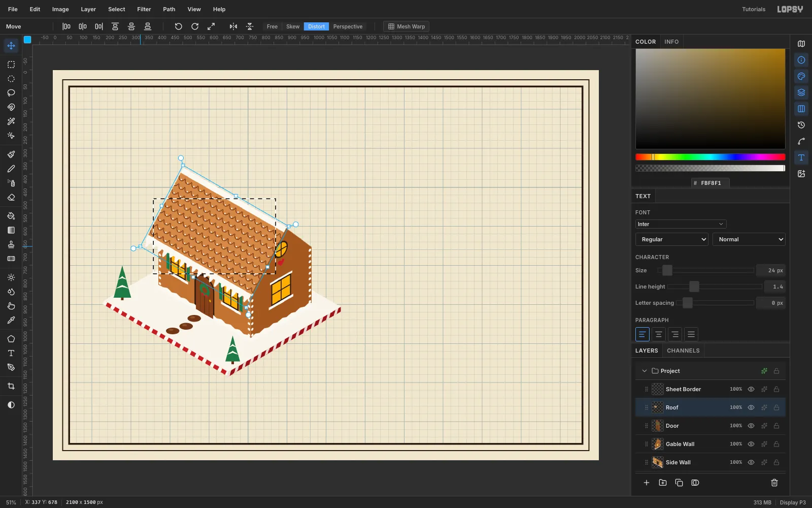Switch to the Channels tab
Screen dimensions: 812x508
pos(683,351)
